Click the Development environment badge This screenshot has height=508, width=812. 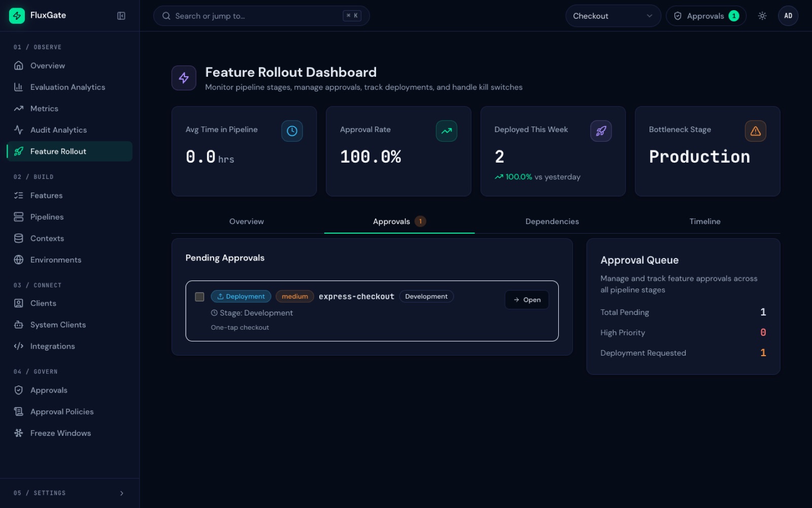[426, 297]
